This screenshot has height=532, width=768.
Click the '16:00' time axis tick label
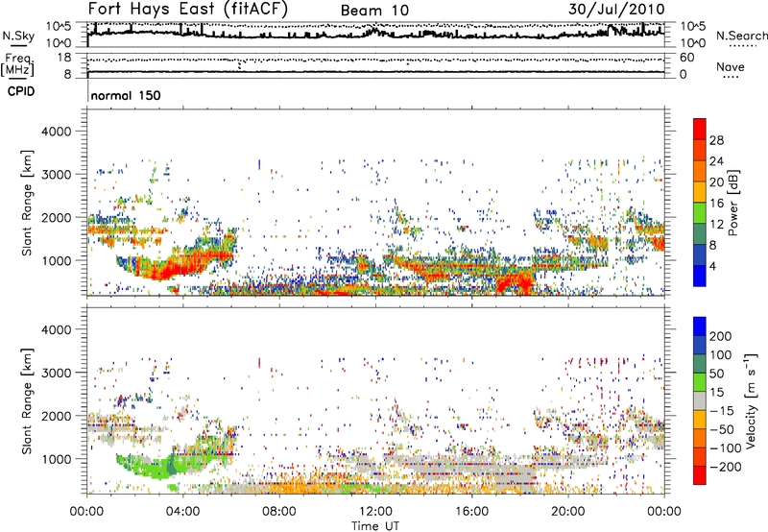[471, 512]
